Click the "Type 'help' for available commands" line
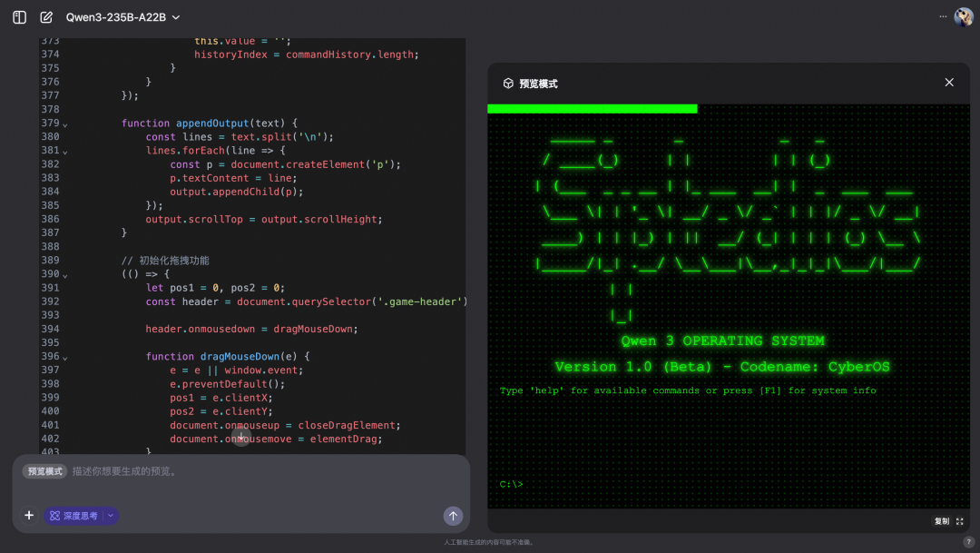980x553 pixels. point(688,390)
